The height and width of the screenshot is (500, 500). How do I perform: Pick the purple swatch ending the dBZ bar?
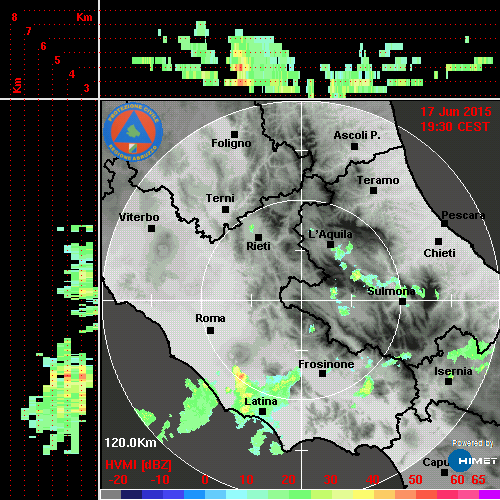pyautogui.click(x=489, y=495)
